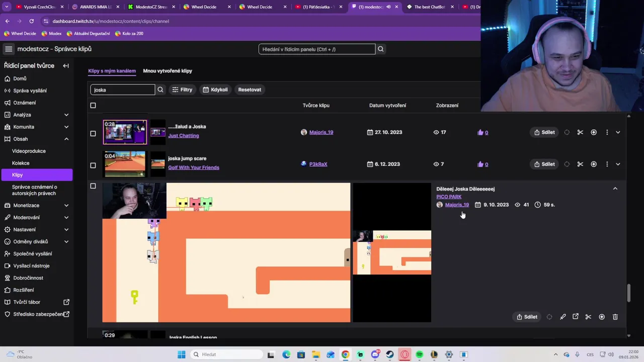Screen dimensions: 644x362
Task: Open Discord from the taskbar
Action: coord(375,354)
